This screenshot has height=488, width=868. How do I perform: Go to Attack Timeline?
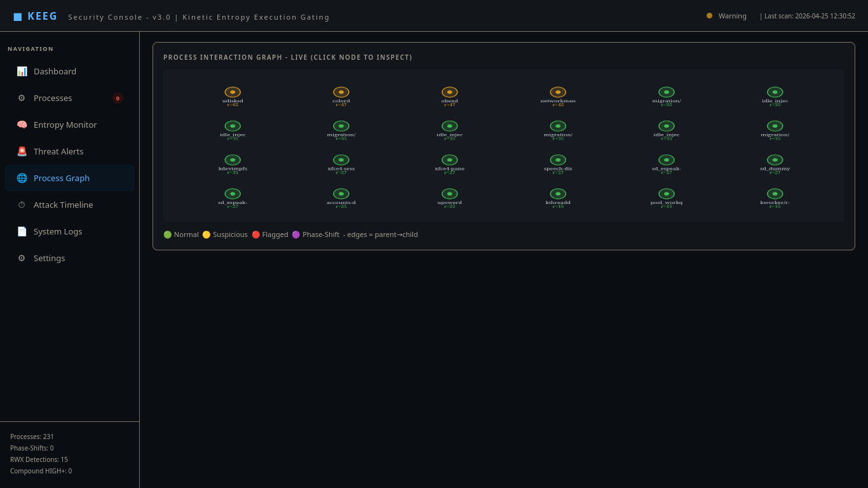click(70, 205)
